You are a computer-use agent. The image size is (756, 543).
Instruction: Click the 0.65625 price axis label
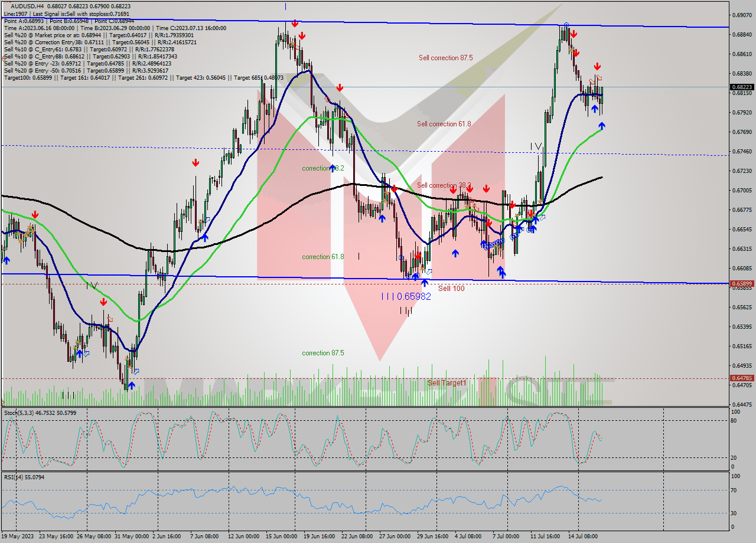[742, 307]
